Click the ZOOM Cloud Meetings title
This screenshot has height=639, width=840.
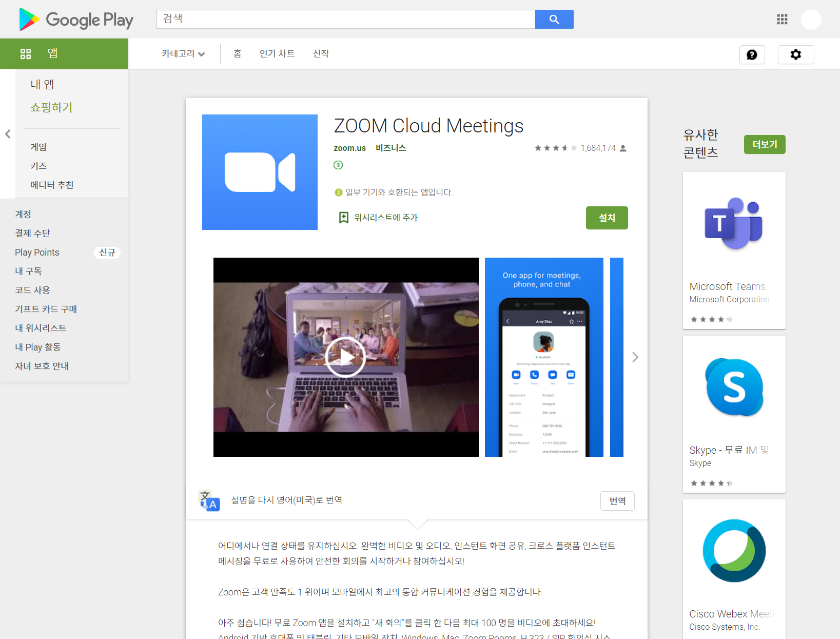click(x=428, y=126)
